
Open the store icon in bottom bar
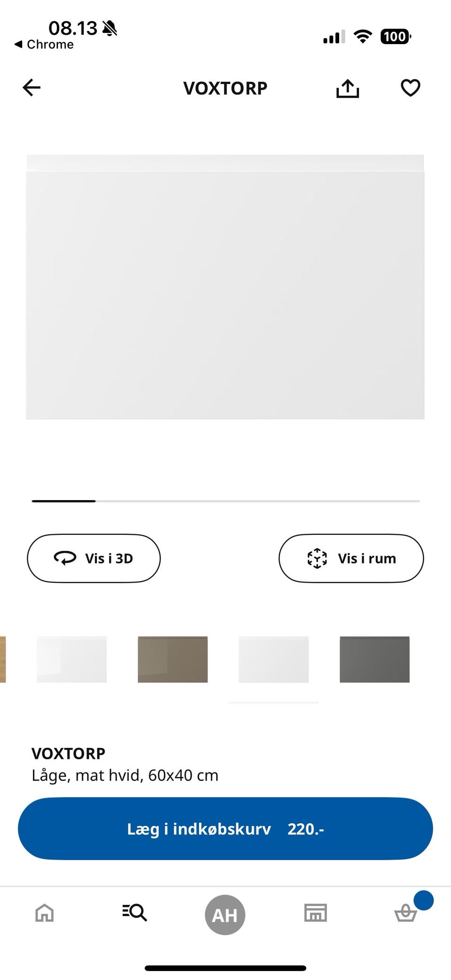tap(315, 913)
